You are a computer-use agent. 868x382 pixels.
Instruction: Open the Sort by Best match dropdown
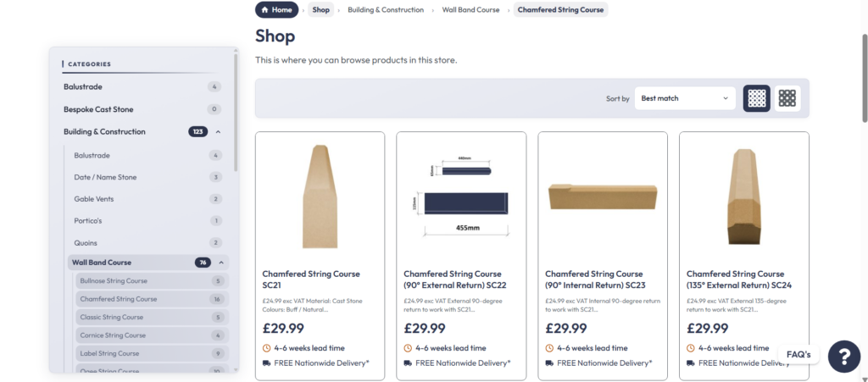coord(685,98)
